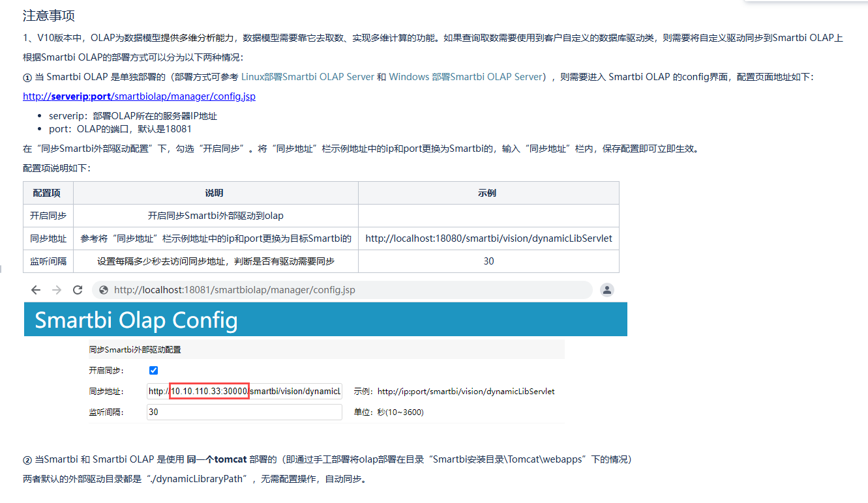The width and height of the screenshot is (868, 503).
Task: Click the 开启同步： form label
Action: point(106,371)
